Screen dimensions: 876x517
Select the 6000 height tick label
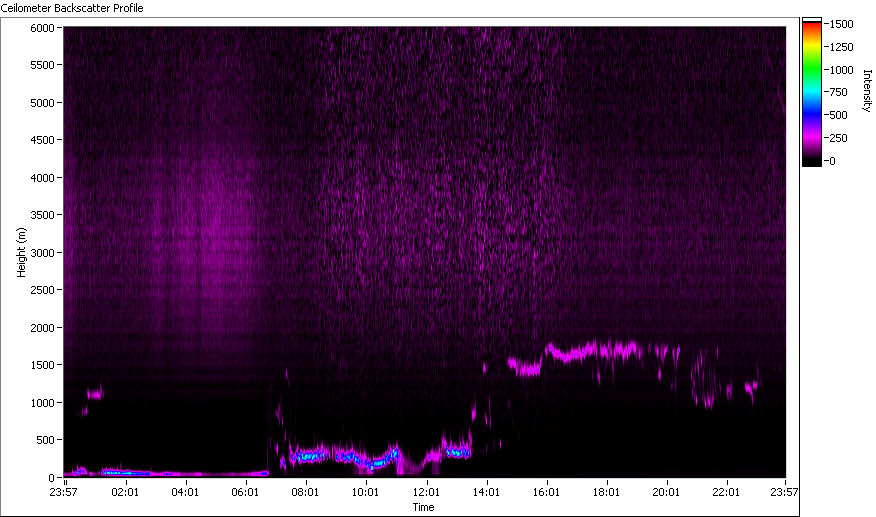(x=42, y=28)
